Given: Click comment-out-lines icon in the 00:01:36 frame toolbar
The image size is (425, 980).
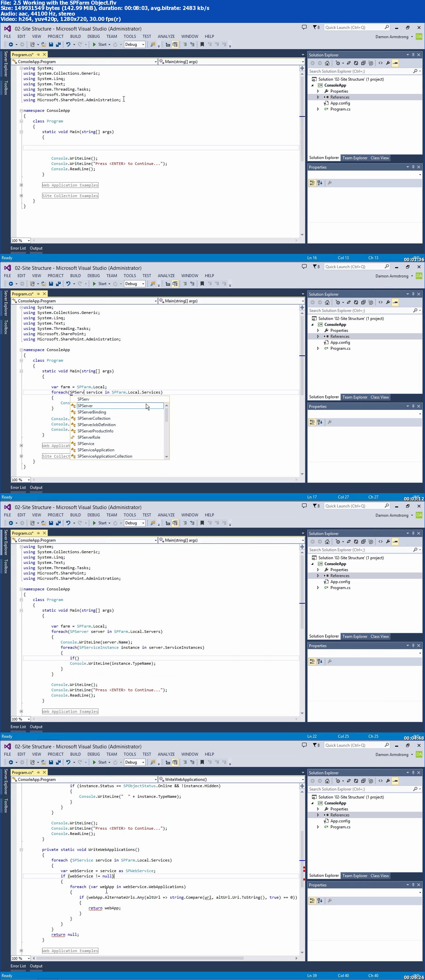Looking at the screenshot, I should click(185, 44).
